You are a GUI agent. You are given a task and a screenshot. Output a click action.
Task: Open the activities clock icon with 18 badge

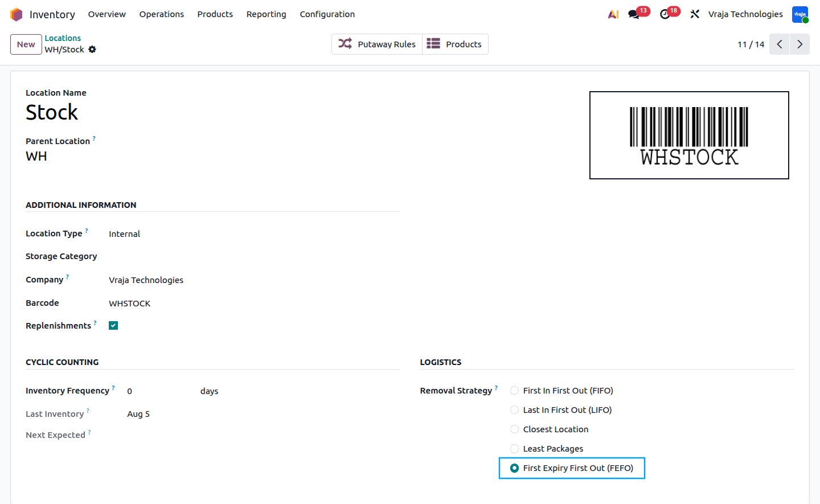pyautogui.click(x=665, y=14)
